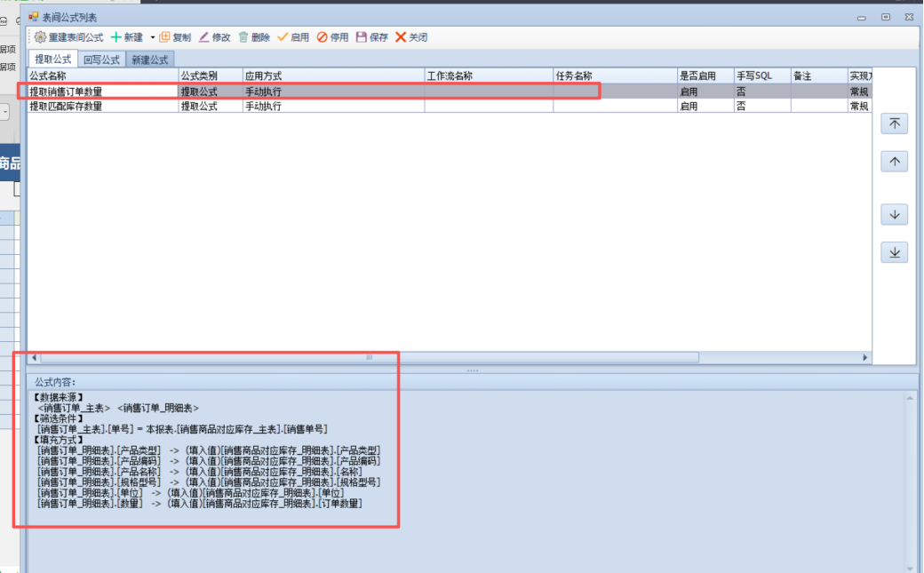Enable the formula with 启用 checkmark
924x573 pixels.
[293, 37]
